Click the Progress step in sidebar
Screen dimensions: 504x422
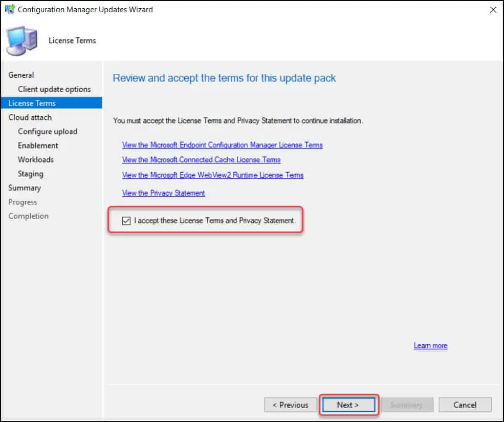[23, 202]
